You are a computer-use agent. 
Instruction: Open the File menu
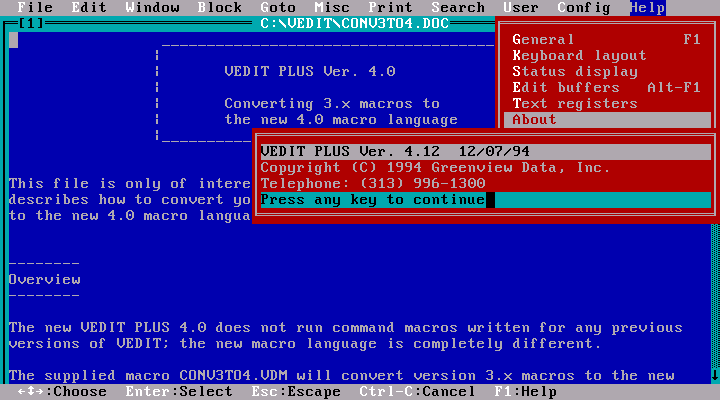coord(35,7)
